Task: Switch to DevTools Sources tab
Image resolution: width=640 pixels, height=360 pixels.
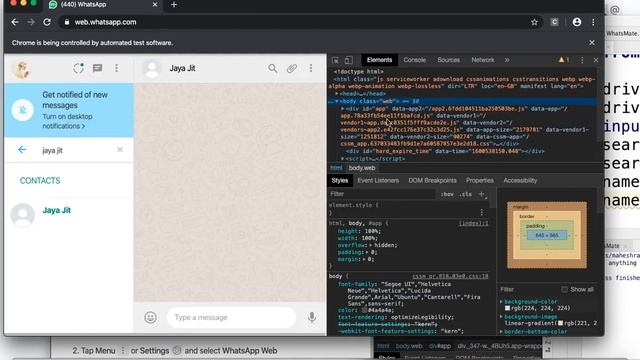Action: [448, 60]
